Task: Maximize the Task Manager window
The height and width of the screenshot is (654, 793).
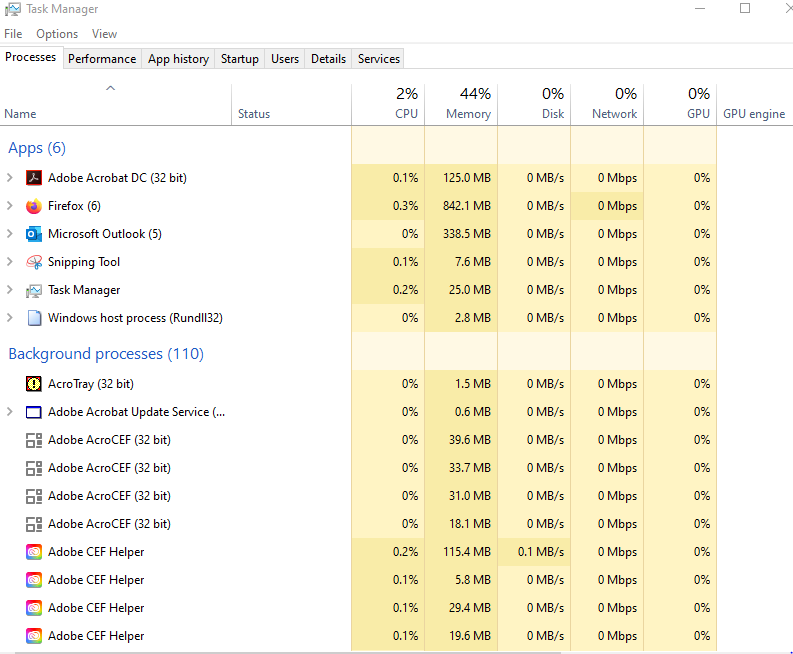Action: coord(745,8)
